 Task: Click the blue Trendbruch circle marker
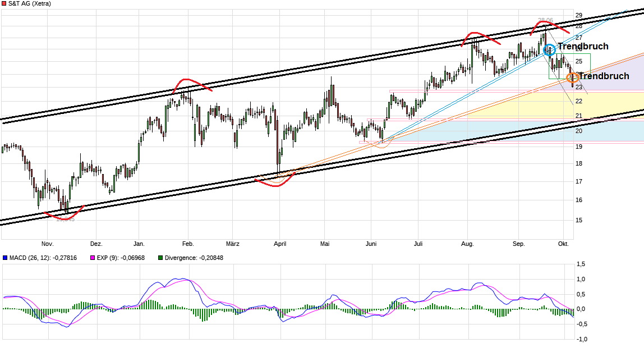tap(549, 49)
